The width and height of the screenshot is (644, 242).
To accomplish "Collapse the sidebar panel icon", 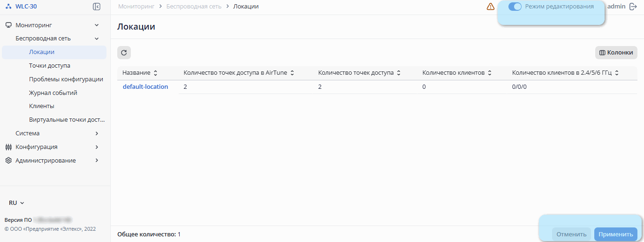I will pyautogui.click(x=97, y=7).
